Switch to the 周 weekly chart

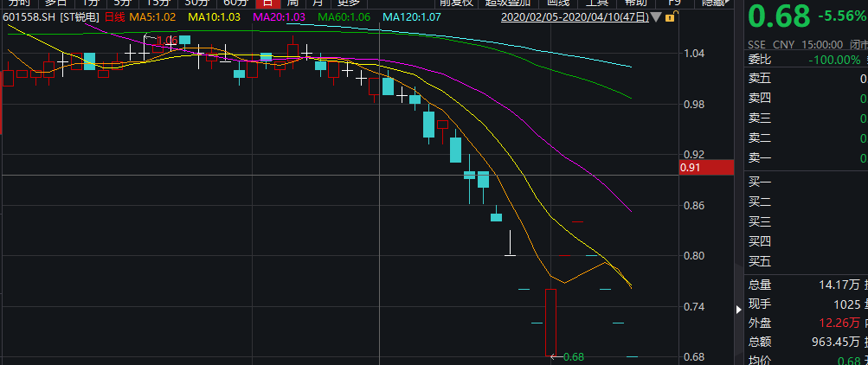point(295,3)
